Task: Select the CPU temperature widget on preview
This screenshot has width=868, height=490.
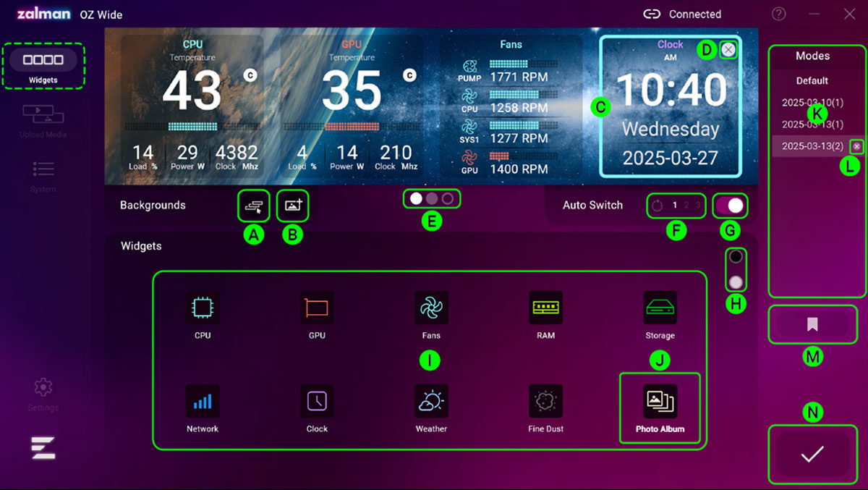Action: (x=193, y=106)
